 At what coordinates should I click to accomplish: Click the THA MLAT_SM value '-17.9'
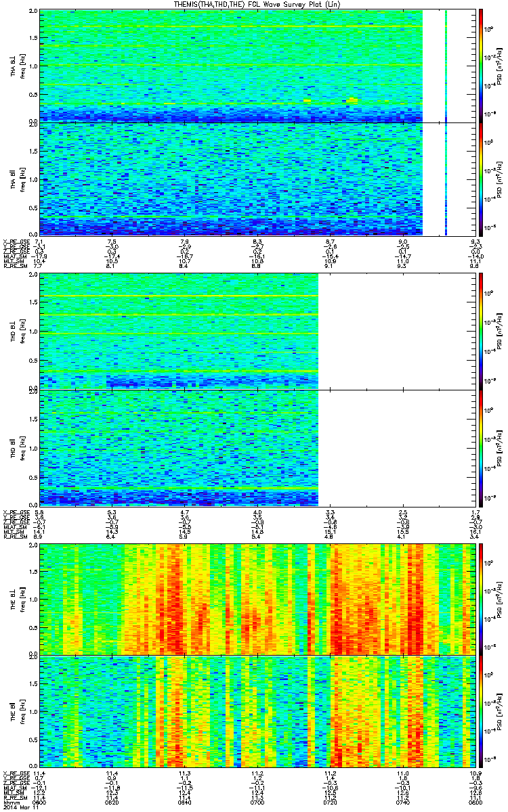click(39, 257)
